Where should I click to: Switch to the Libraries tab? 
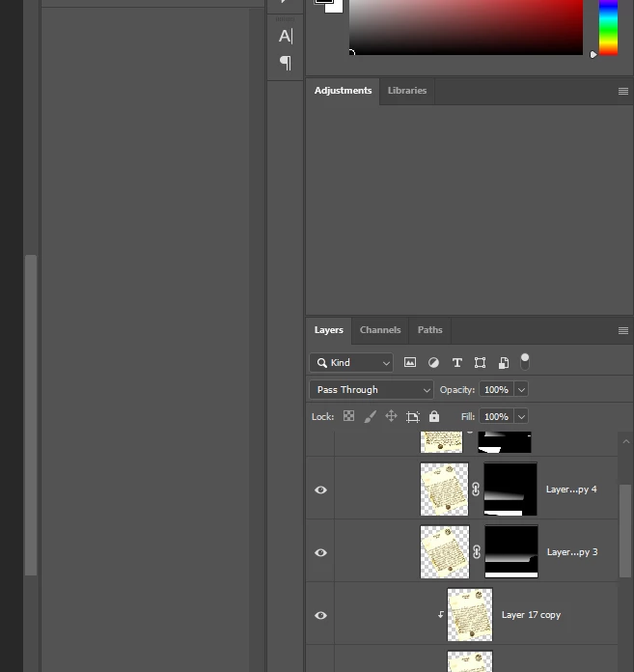click(407, 91)
